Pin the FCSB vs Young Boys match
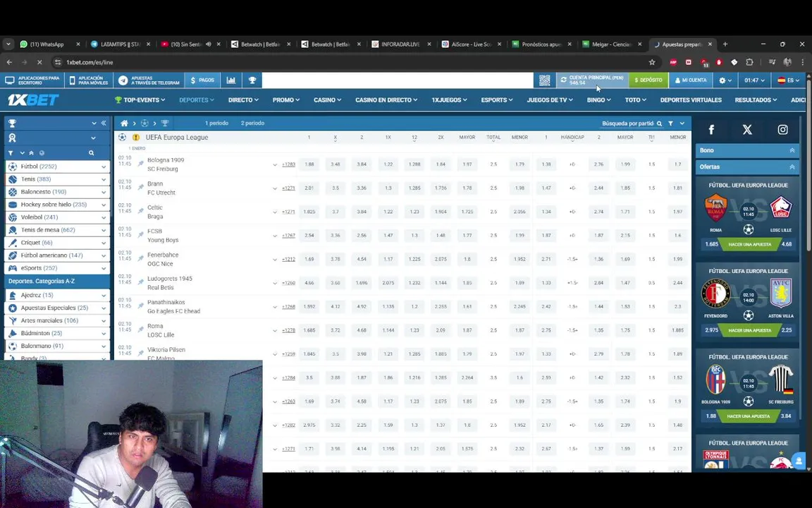 click(x=140, y=235)
